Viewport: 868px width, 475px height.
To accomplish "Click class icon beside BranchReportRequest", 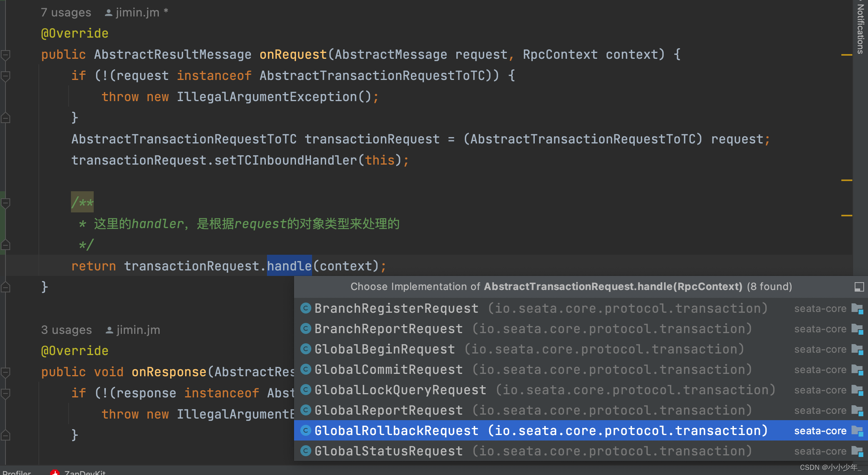I will 305,328.
